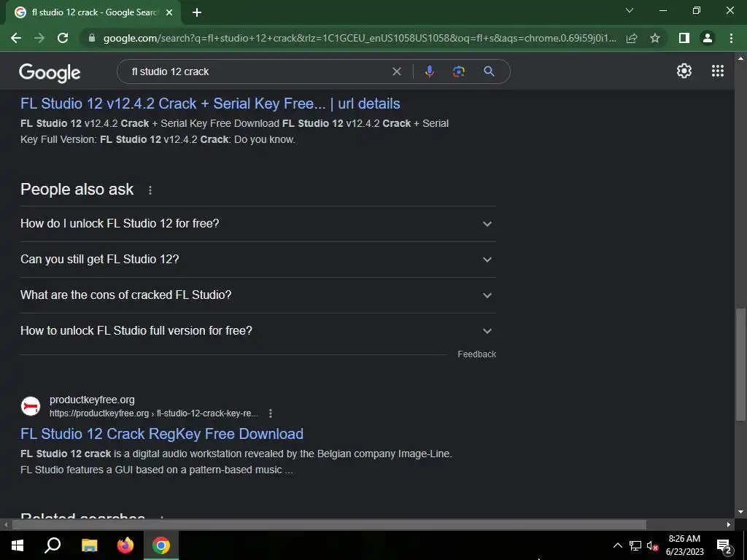
Task: Expand "What are the cons of cracked FL Studio?"
Action: tap(258, 295)
